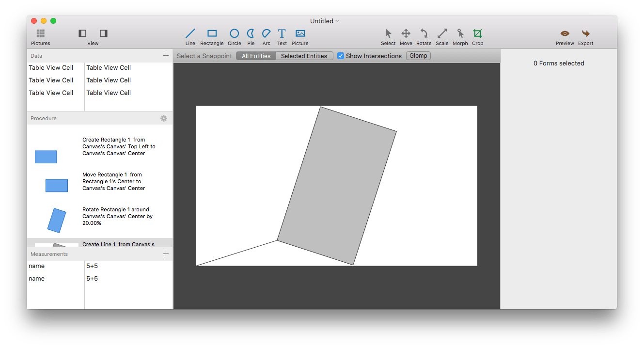644x348 pixels.
Task: Open the Procedure panel gear menu
Action: pyautogui.click(x=163, y=118)
